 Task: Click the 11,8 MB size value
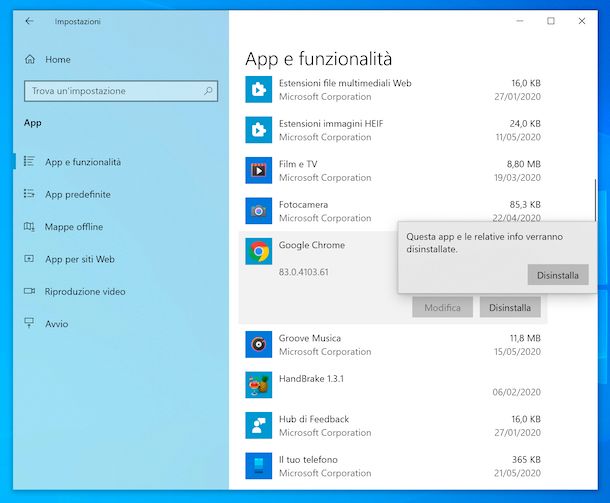525,338
